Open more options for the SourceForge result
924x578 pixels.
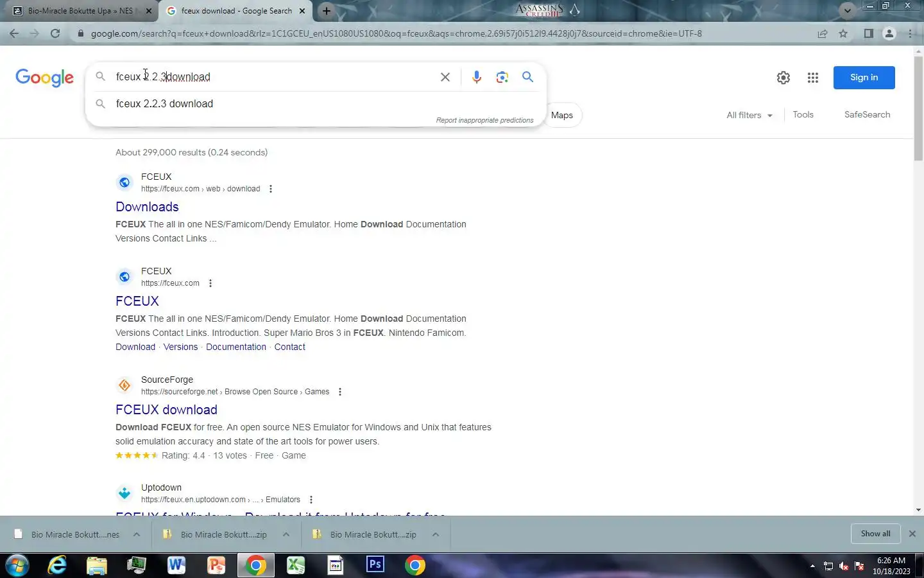click(340, 392)
